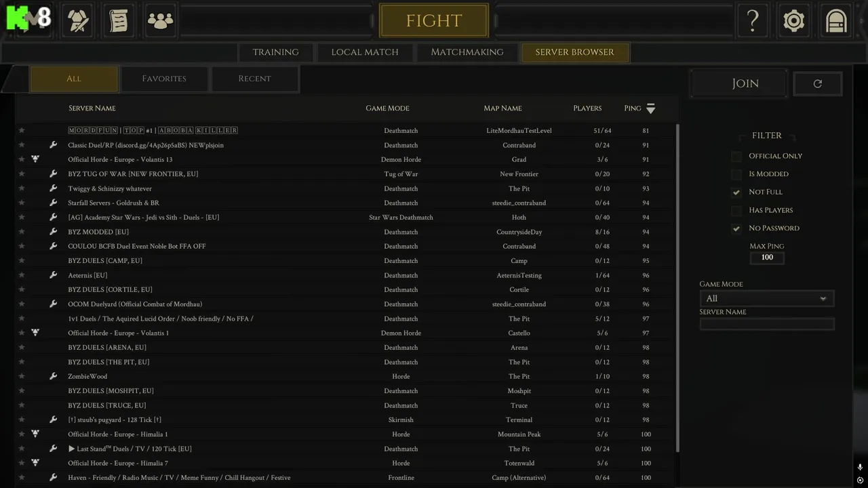
Task: Sort by Map Name column header
Action: [502, 108]
